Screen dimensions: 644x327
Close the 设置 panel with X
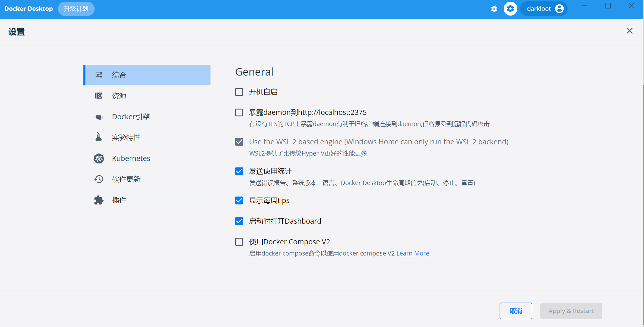[629, 31]
